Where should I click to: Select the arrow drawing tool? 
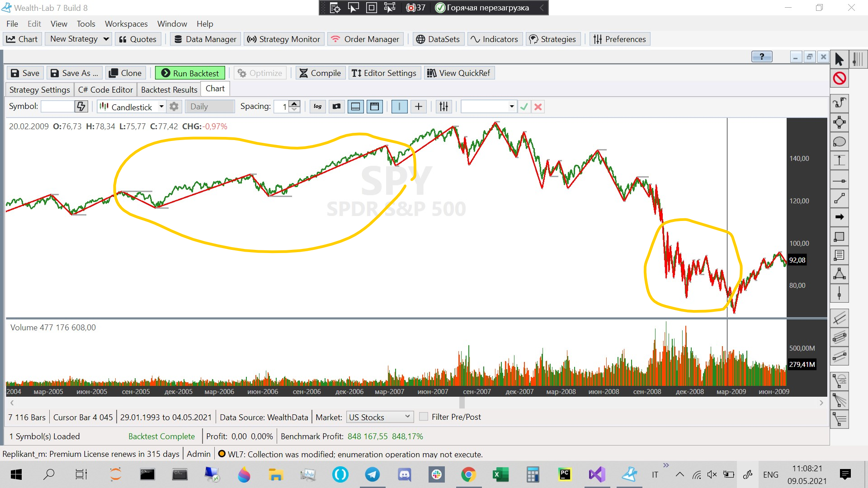click(x=839, y=217)
